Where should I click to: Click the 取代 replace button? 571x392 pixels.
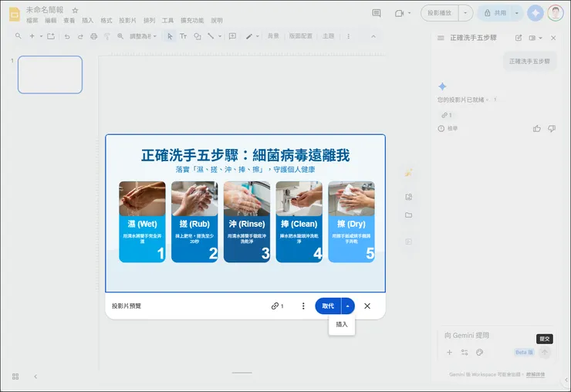pyautogui.click(x=328, y=306)
